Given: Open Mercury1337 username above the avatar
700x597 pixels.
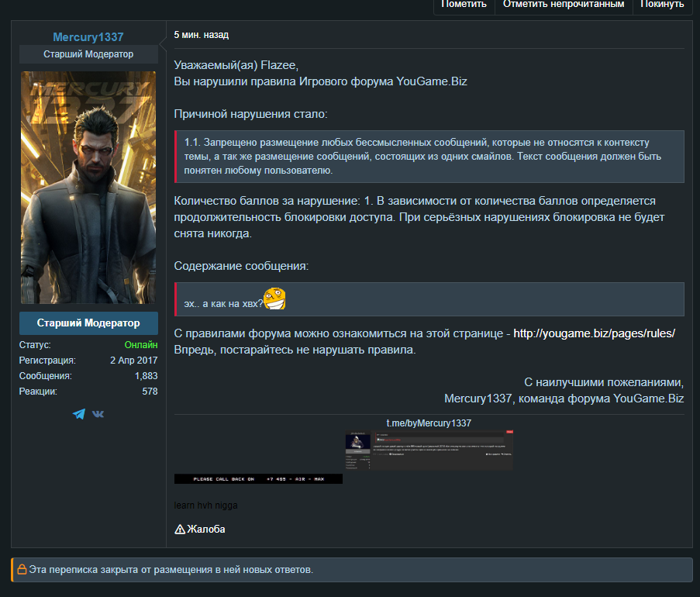Looking at the screenshot, I should click(88, 37).
